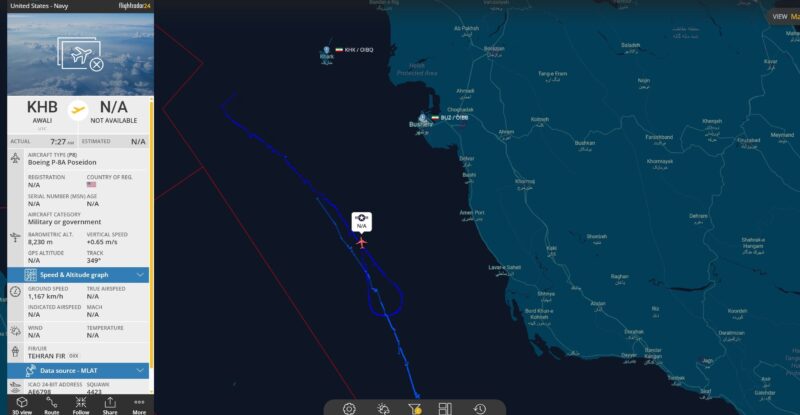Click the sidebar vertical scrollbar
The width and height of the screenshot is (800, 415).
(x=151, y=245)
